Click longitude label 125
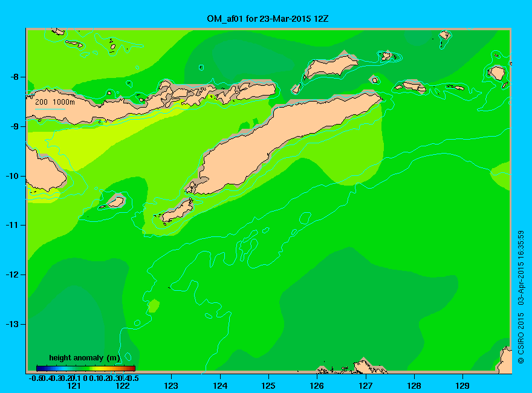The width and height of the screenshot is (532, 393). click(x=268, y=386)
